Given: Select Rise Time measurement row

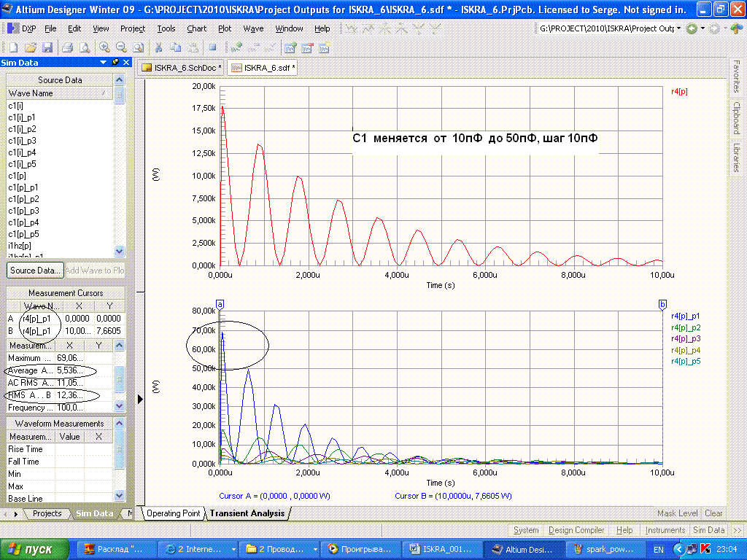Looking at the screenshot, I should pos(60,449).
